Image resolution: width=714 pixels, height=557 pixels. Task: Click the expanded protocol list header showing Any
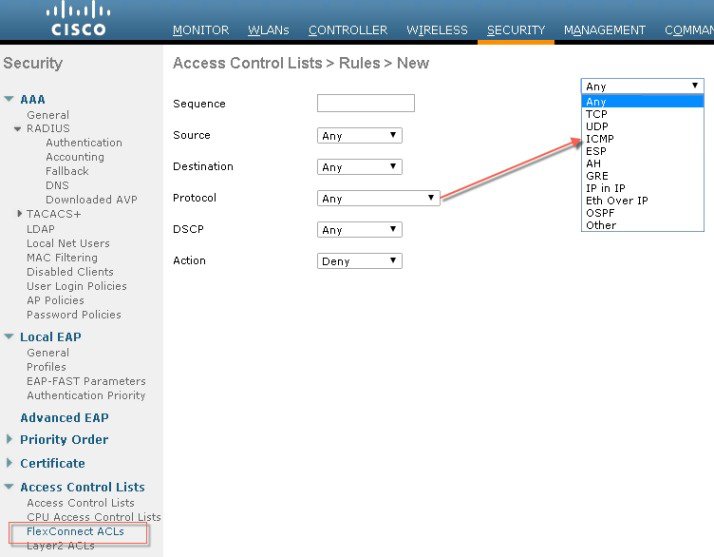click(x=643, y=86)
